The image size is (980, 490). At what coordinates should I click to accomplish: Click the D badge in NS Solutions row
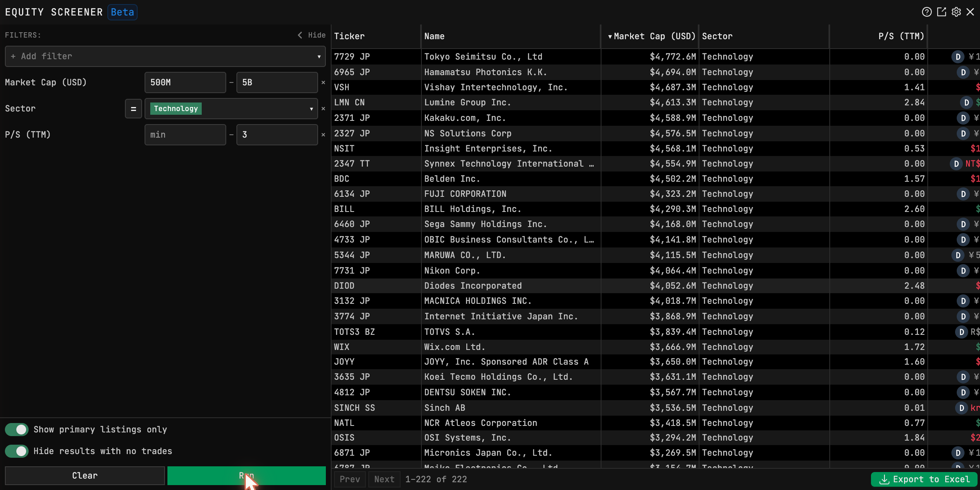pyautogui.click(x=963, y=134)
